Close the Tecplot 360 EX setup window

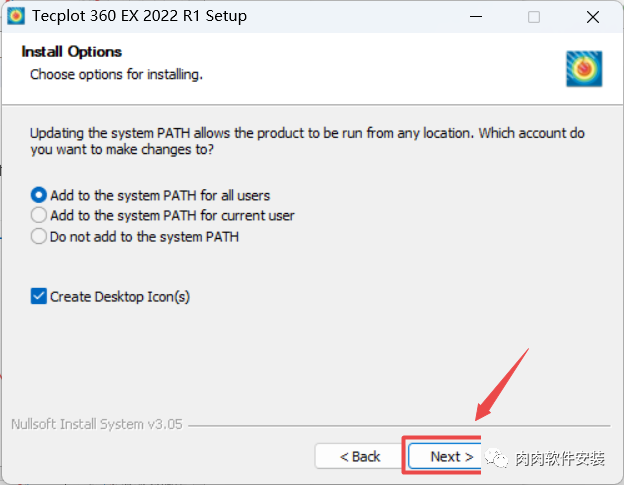click(x=593, y=17)
